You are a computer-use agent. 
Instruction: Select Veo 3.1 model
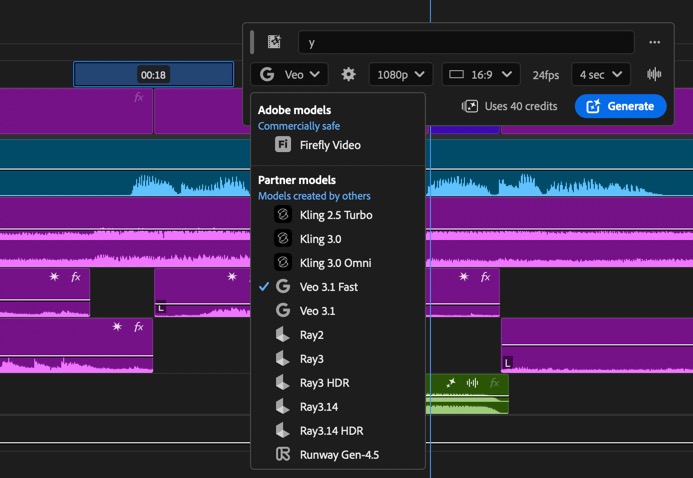click(338, 311)
